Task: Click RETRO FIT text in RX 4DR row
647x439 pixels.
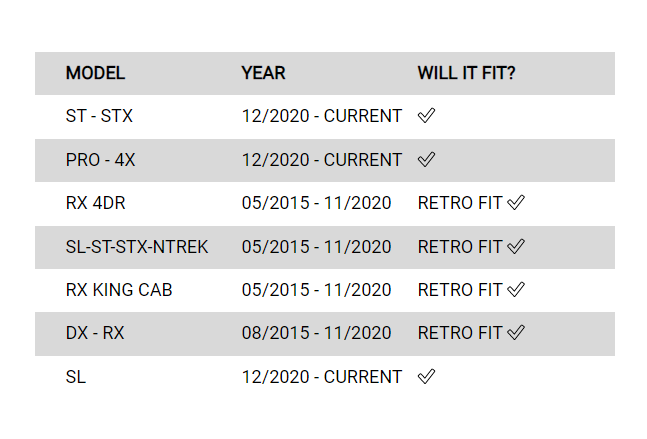Action: point(460,203)
